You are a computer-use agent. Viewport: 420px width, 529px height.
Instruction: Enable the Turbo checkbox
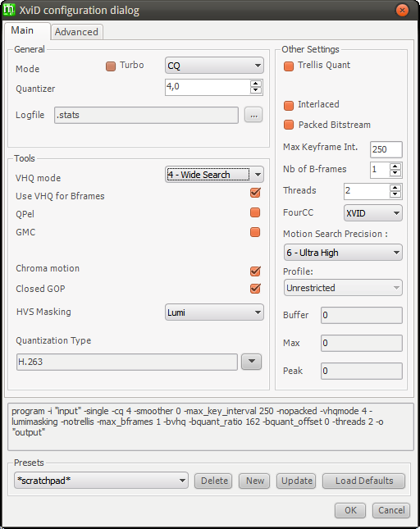pyautogui.click(x=111, y=66)
